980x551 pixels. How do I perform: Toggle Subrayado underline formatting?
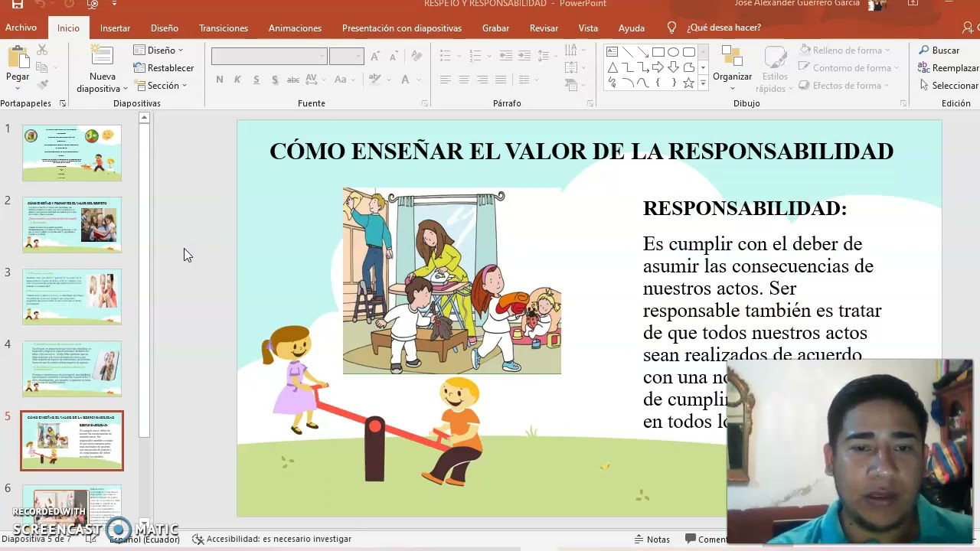(x=256, y=80)
